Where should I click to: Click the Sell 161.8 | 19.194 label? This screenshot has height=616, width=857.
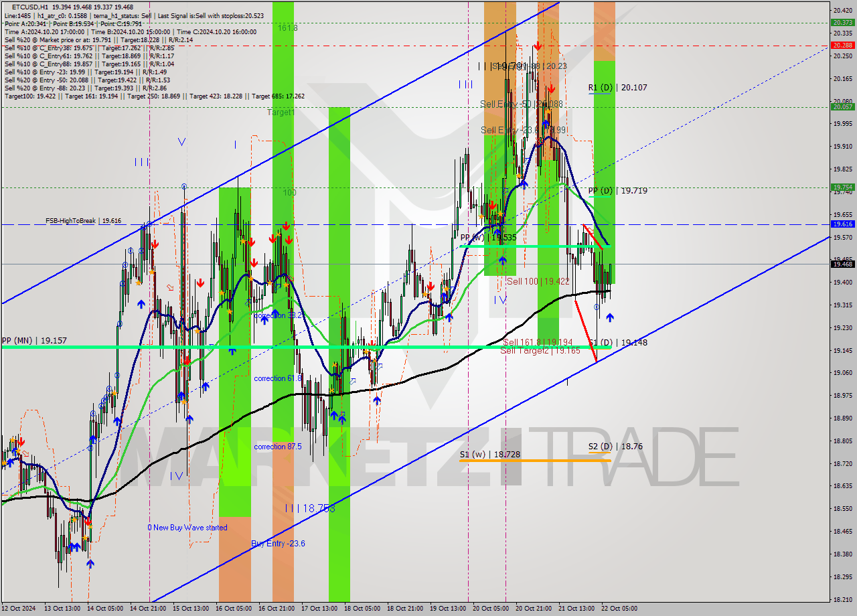(x=538, y=342)
